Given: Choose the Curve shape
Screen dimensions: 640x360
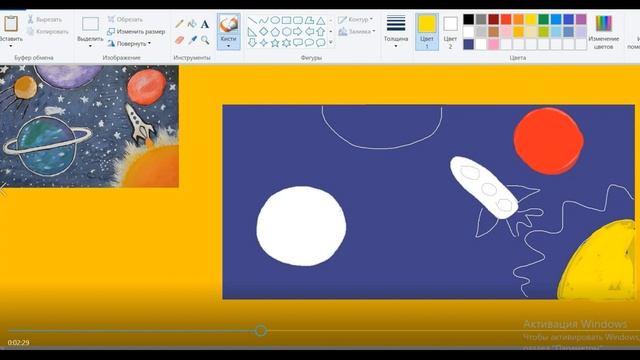Looking at the screenshot, I should tap(264, 20).
